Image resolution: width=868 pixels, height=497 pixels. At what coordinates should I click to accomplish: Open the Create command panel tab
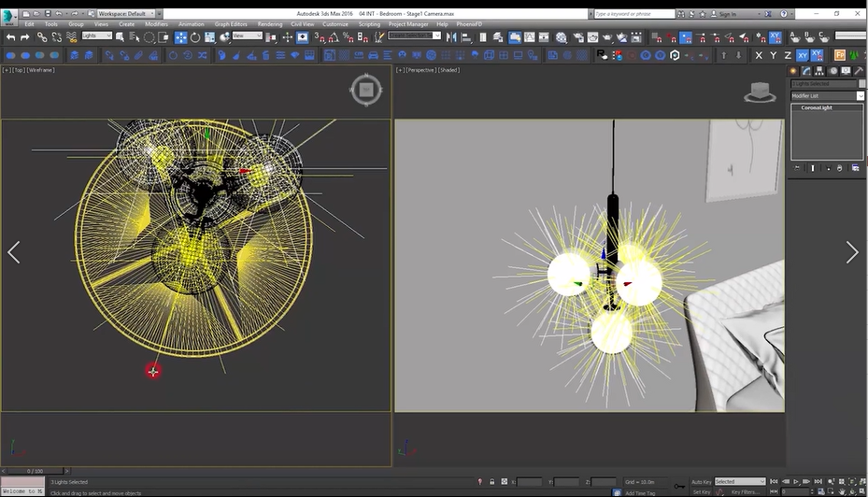pos(792,71)
